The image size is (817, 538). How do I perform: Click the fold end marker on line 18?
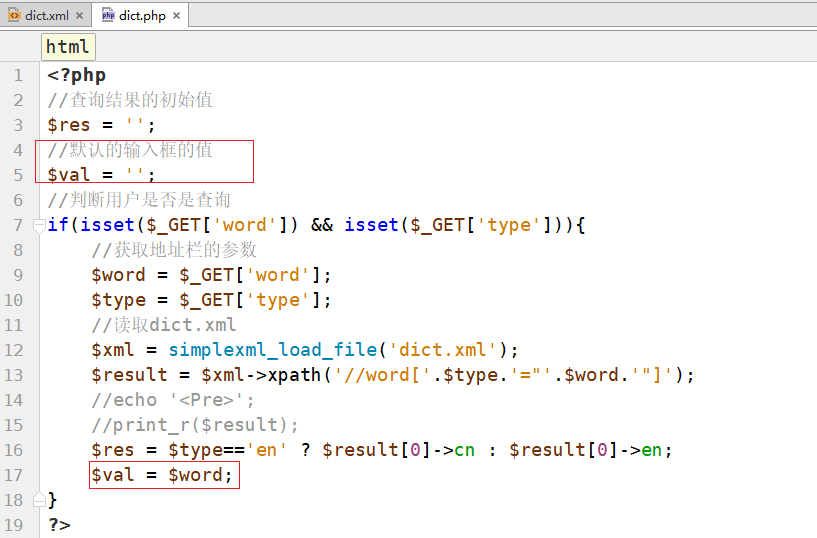38,499
